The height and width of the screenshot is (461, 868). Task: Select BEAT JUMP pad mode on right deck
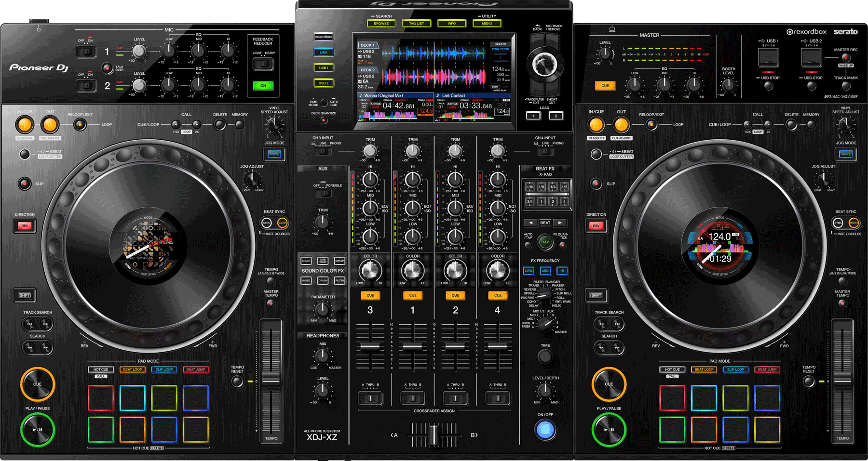coord(767,369)
